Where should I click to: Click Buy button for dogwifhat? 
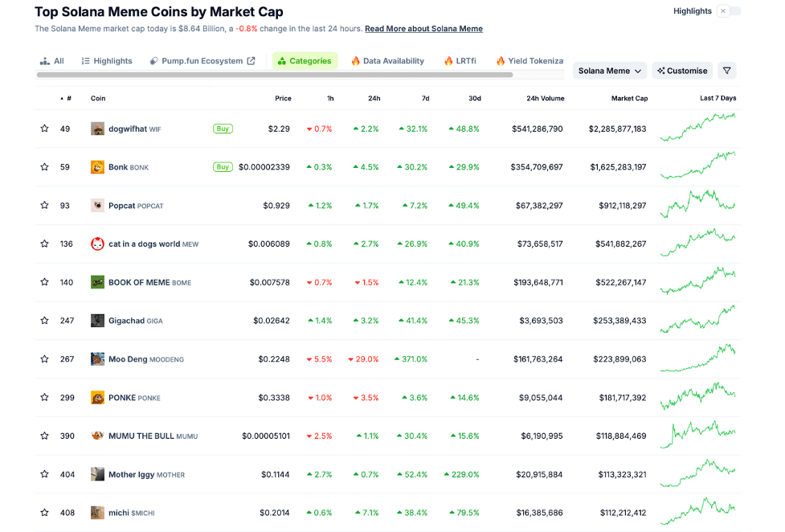point(223,129)
